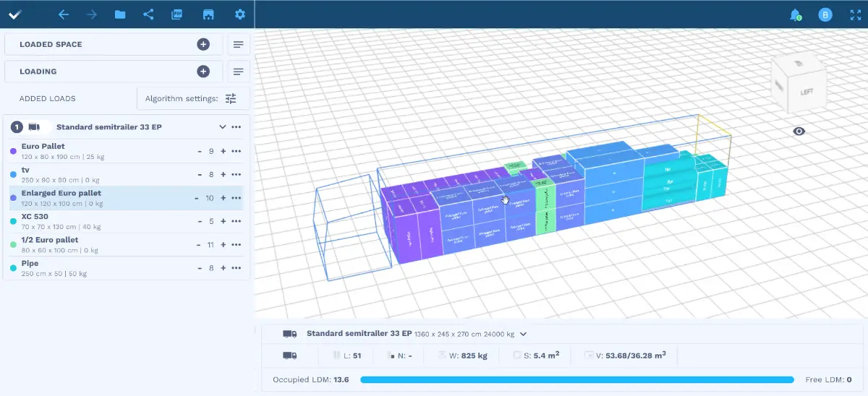Image resolution: width=868 pixels, height=396 pixels.
Task: Open the settings gear
Action: (x=240, y=14)
